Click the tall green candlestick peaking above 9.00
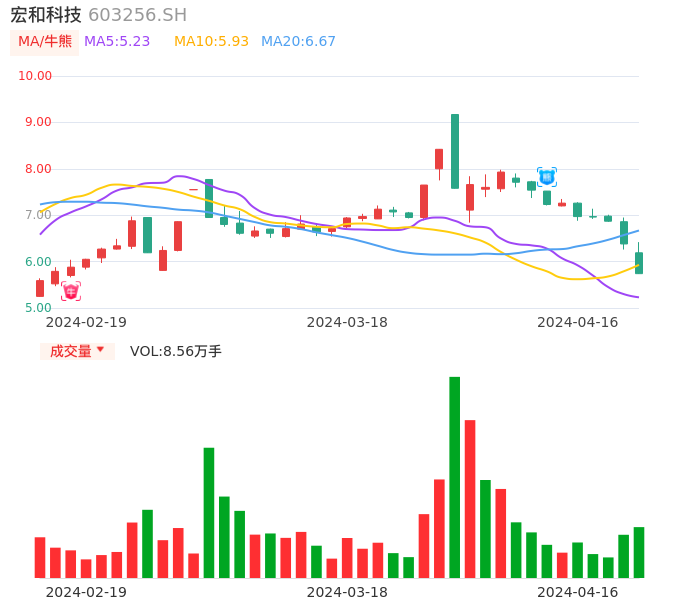This screenshot has height=606, width=686. tap(455, 151)
